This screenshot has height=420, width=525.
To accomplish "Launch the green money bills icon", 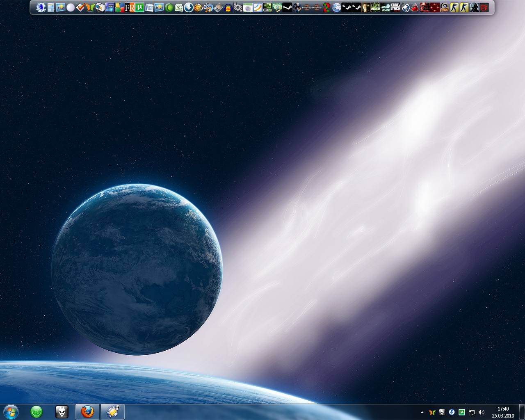I will click(277, 7).
